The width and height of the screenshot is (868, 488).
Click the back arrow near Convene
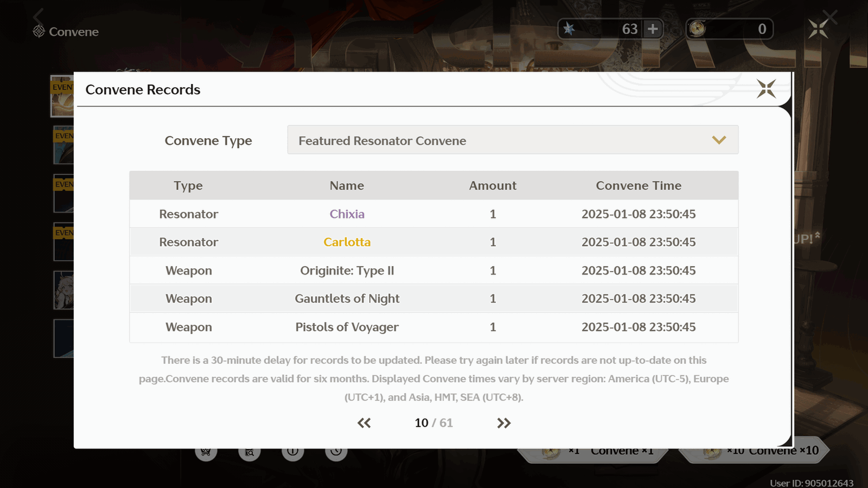click(39, 16)
